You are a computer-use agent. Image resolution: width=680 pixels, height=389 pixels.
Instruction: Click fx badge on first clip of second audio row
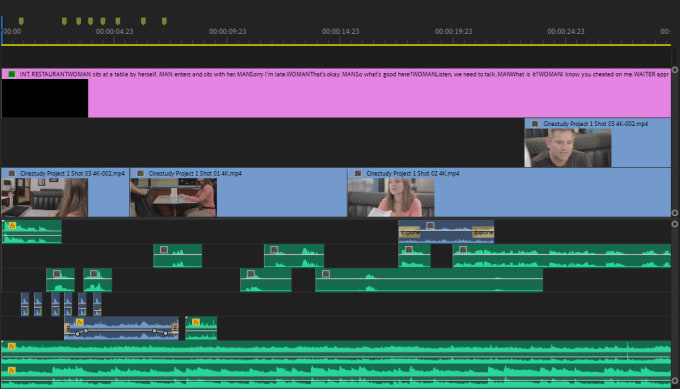click(x=163, y=249)
